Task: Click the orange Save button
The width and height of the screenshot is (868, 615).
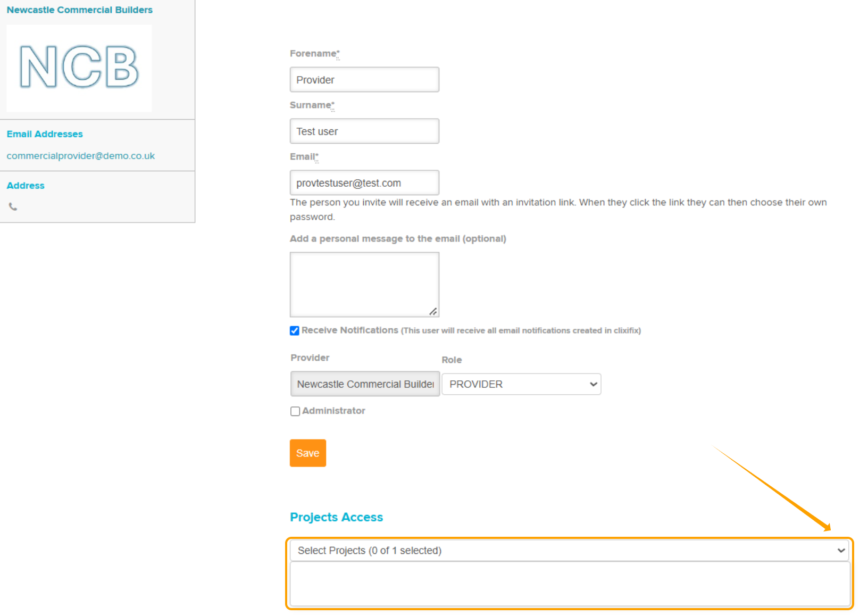Action: click(308, 453)
